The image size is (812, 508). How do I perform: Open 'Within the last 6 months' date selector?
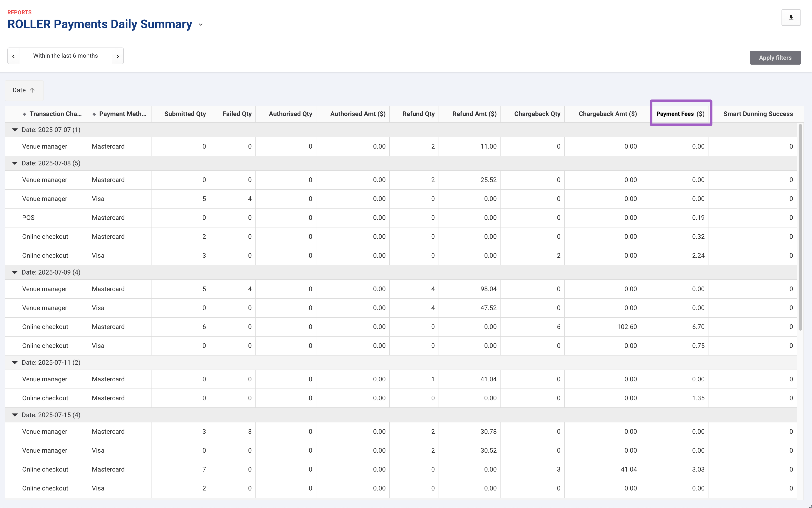click(x=66, y=56)
